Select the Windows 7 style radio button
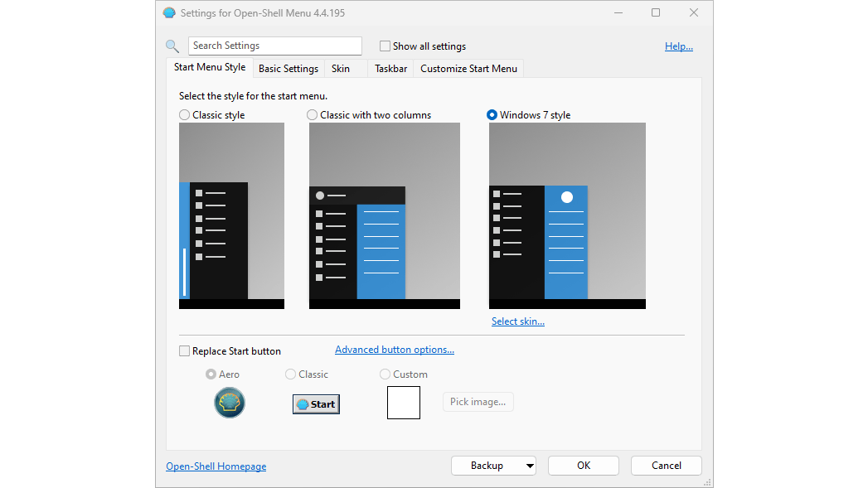 click(x=492, y=115)
